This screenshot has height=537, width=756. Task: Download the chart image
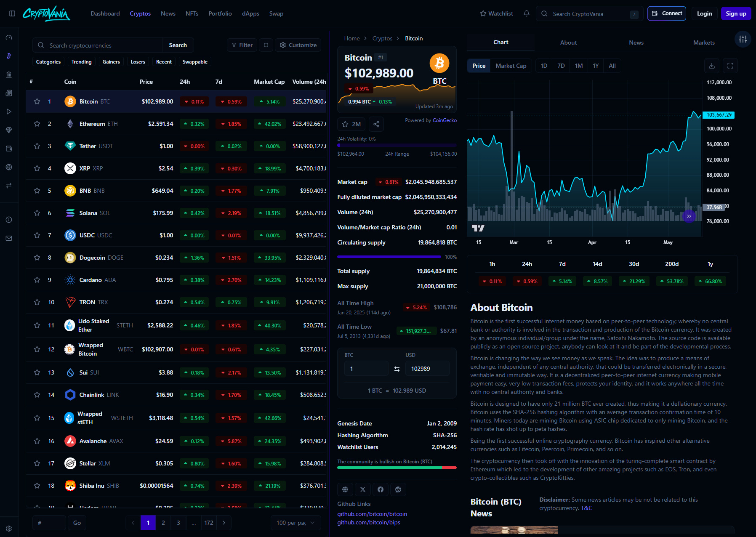point(712,66)
